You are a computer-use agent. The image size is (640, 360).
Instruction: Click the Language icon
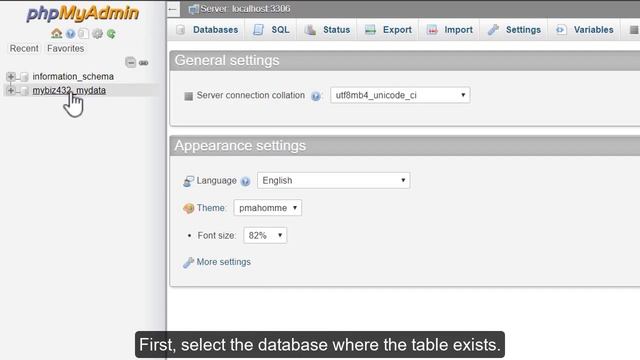point(189,181)
